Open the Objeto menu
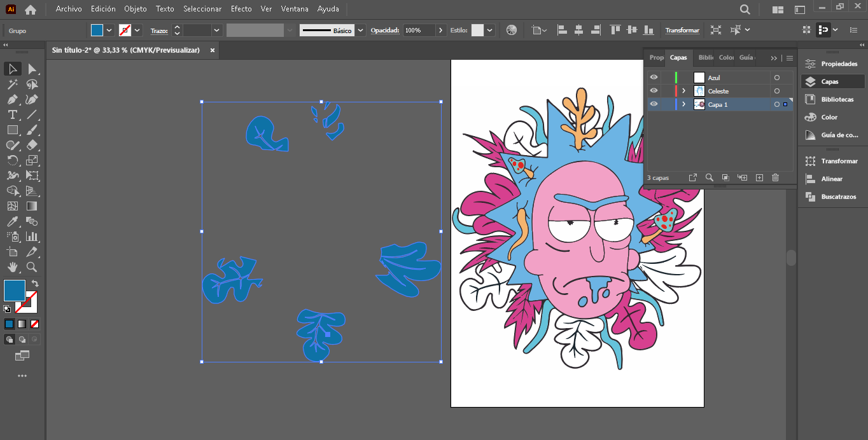Image resolution: width=868 pixels, height=440 pixels. point(136,9)
